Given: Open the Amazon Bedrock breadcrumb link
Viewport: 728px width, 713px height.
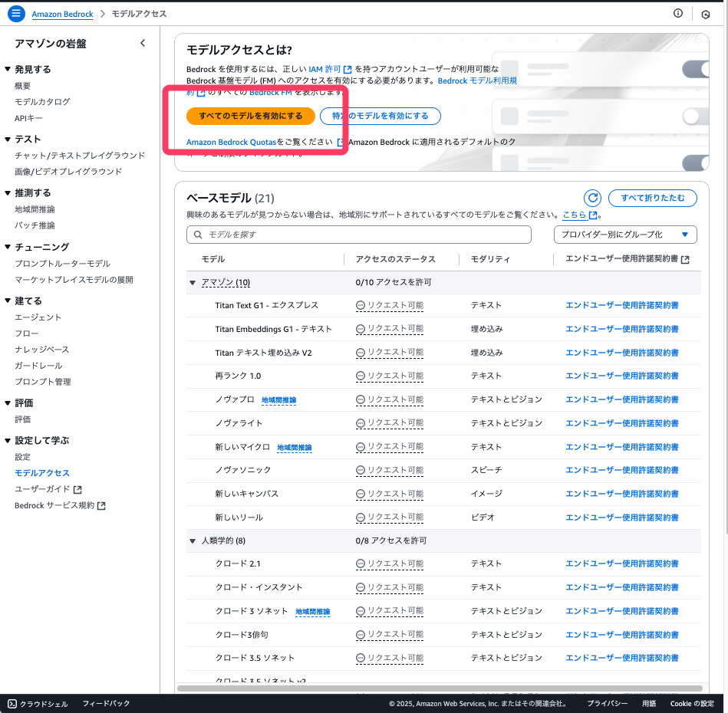Looking at the screenshot, I should pos(62,14).
